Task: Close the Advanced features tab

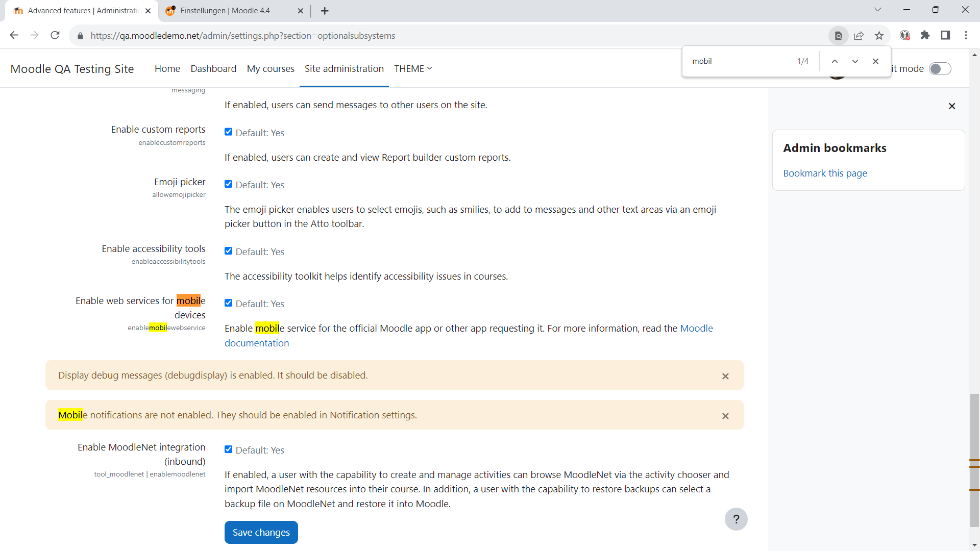Action: pos(148,11)
